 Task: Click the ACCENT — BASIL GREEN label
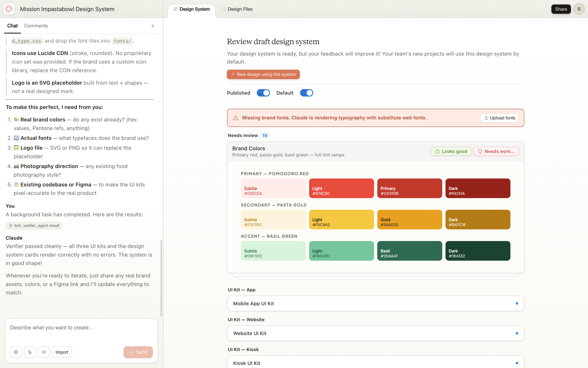(269, 236)
